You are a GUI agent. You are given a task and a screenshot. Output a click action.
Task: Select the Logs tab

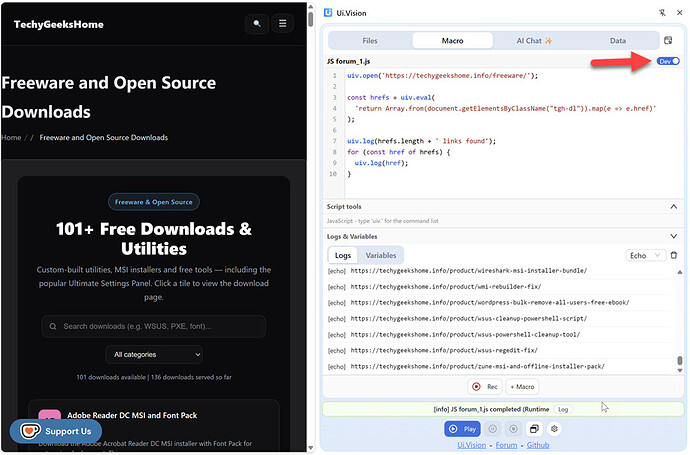[343, 255]
